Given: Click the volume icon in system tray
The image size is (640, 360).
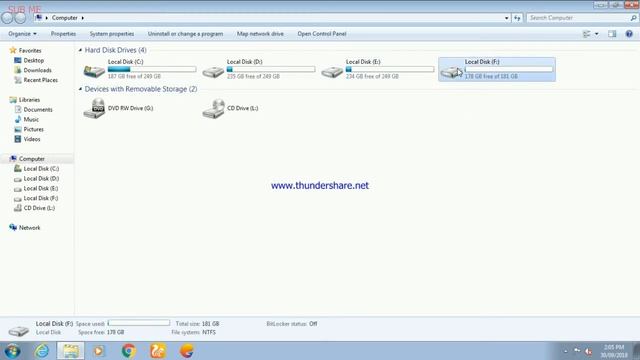Looking at the screenshot, I should [x=588, y=351].
